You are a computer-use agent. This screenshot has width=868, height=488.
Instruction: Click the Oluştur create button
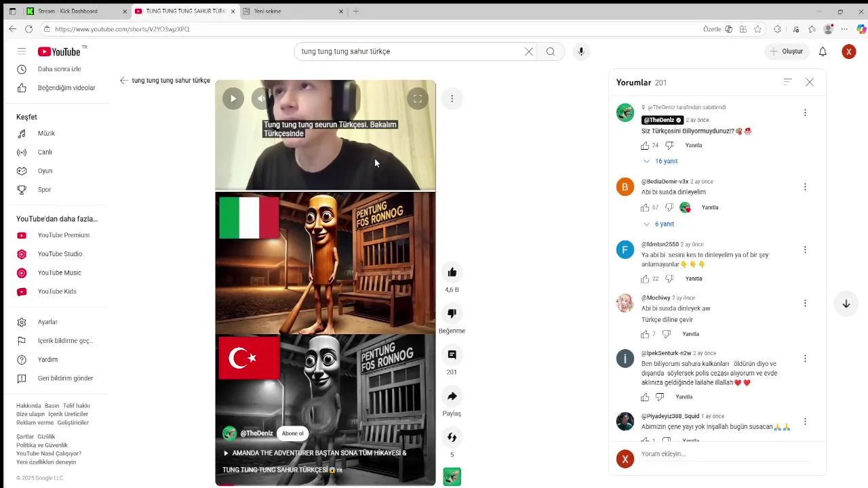point(786,52)
